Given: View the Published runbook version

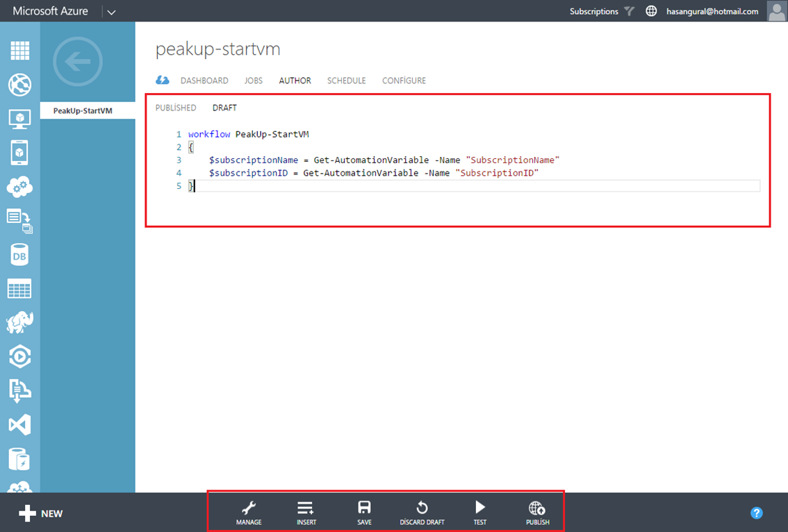Looking at the screenshot, I should pyautogui.click(x=175, y=108).
